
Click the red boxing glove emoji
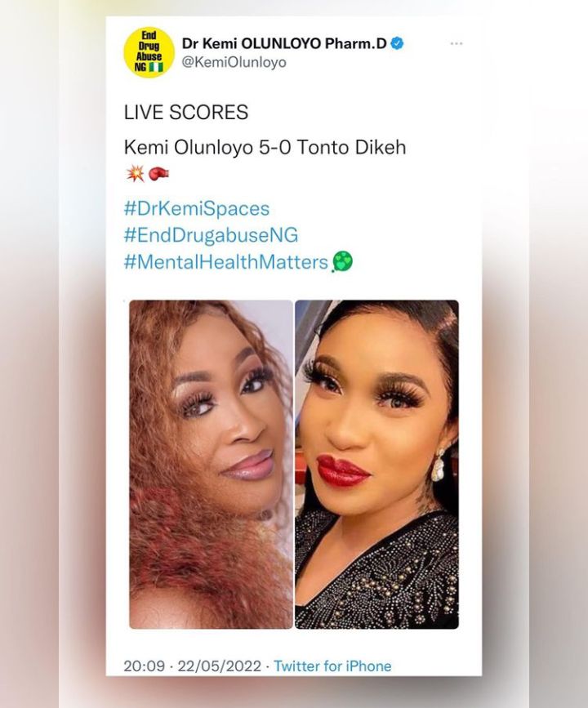(x=158, y=173)
